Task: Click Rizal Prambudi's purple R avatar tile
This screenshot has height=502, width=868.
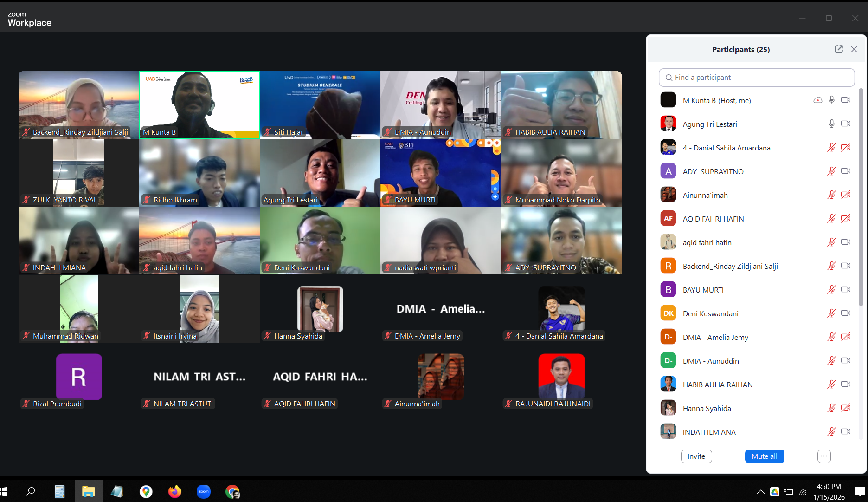Action: (x=79, y=377)
